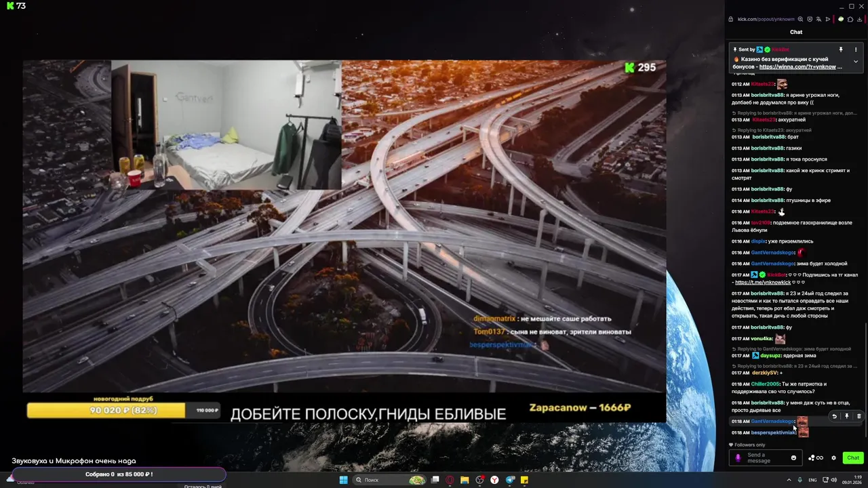868x488 pixels.
Task: Click the green Chat send button
Action: (852, 458)
